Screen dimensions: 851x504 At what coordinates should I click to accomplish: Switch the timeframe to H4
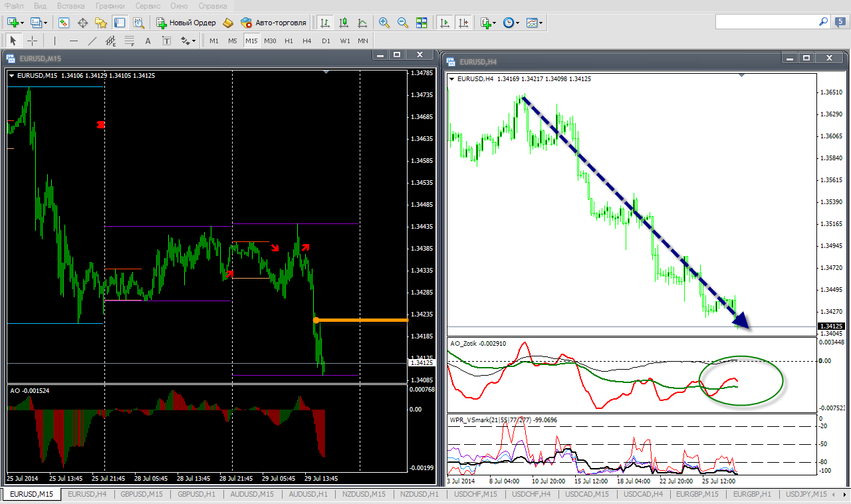(x=306, y=41)
